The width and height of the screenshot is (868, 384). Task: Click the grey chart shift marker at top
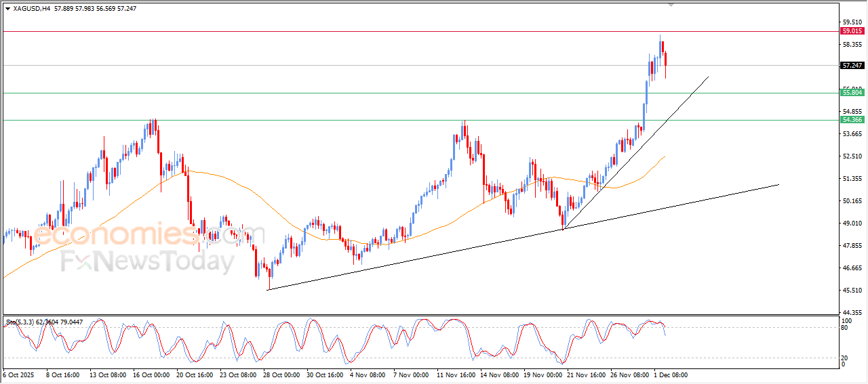click(671, 5)
